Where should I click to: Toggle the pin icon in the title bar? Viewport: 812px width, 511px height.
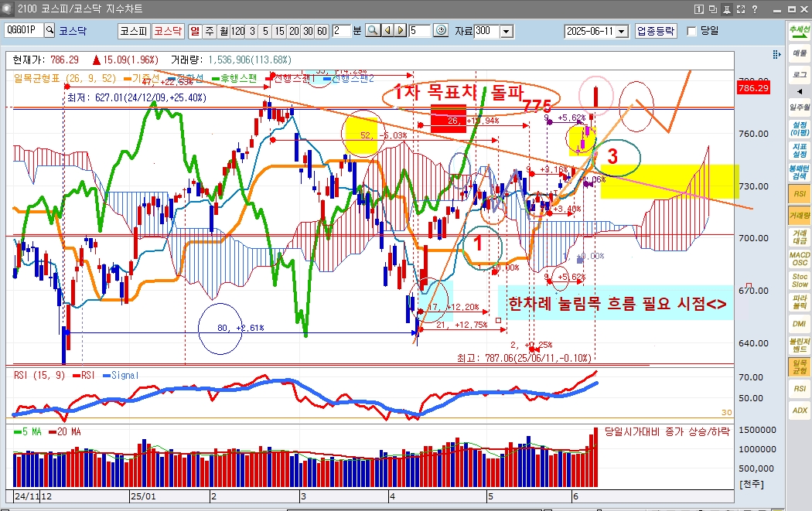pyautogui.click(x=727, y=9)
